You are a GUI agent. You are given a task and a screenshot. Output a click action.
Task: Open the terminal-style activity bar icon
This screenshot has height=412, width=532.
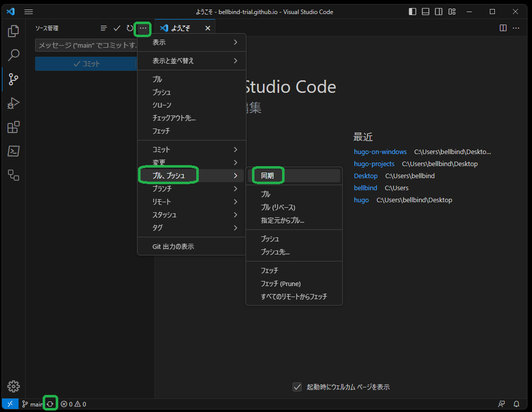[14, 151]
